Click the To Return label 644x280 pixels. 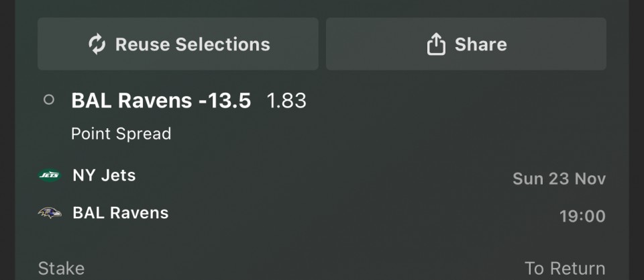coord(565,269)
